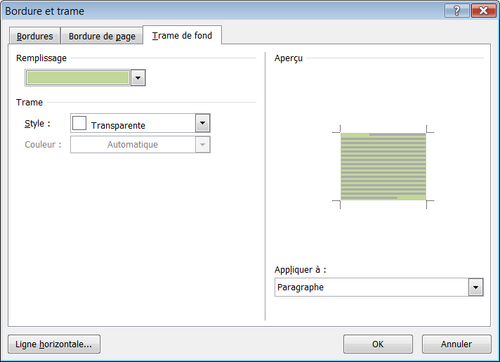The height and width of the screenshot is (362, 500).
Task: Switch to the Bordures tab
Action: point(35,36)
